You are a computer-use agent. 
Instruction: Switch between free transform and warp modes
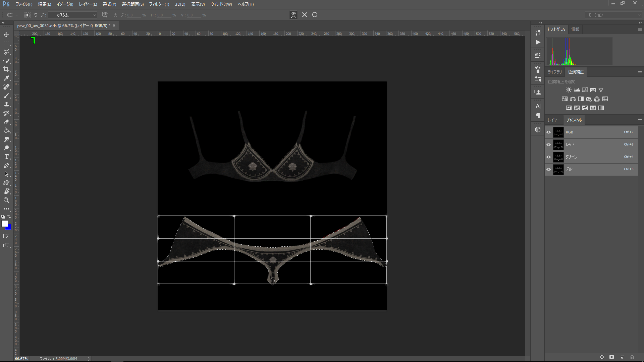293,15
